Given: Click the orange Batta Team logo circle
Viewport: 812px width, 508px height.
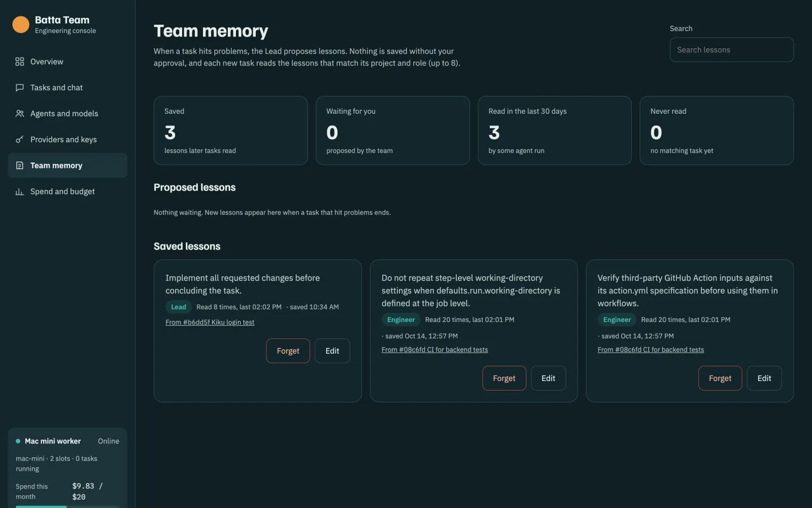Looking at the screenshot, I should pos(21,24).
